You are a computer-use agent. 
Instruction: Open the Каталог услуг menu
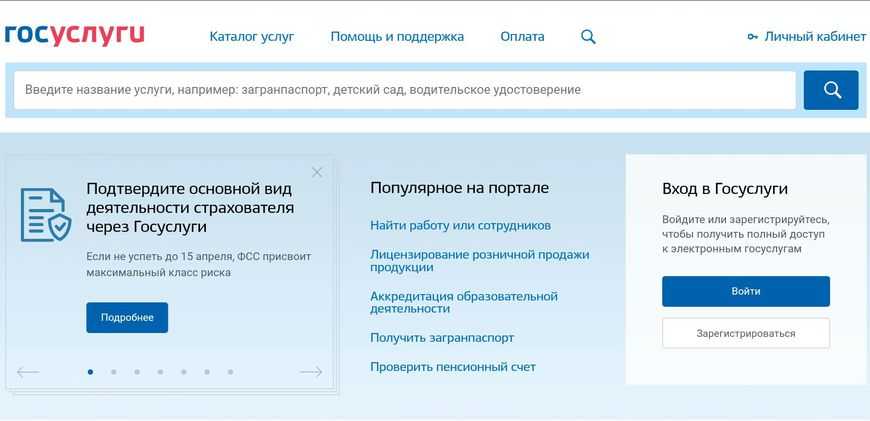(252, 37)
